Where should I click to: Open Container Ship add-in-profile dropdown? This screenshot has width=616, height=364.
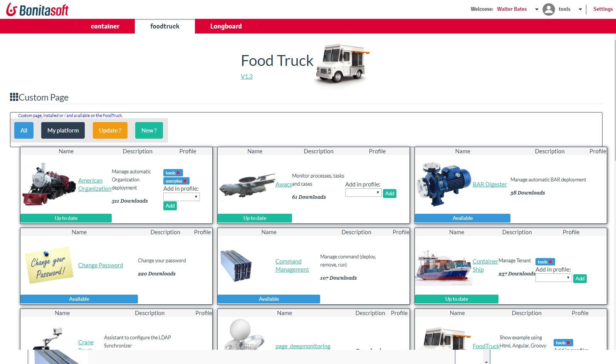pos(554,278)
